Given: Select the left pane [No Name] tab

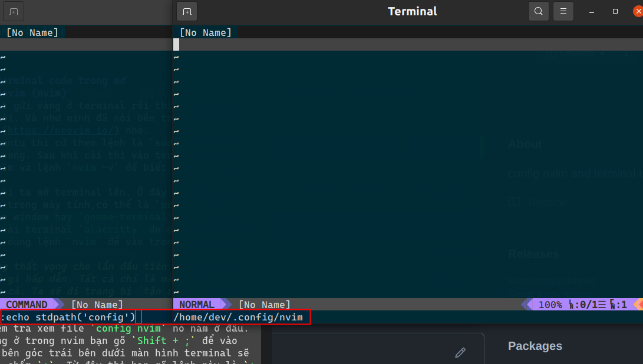Looking at the screenshot, I should (32, 33).
